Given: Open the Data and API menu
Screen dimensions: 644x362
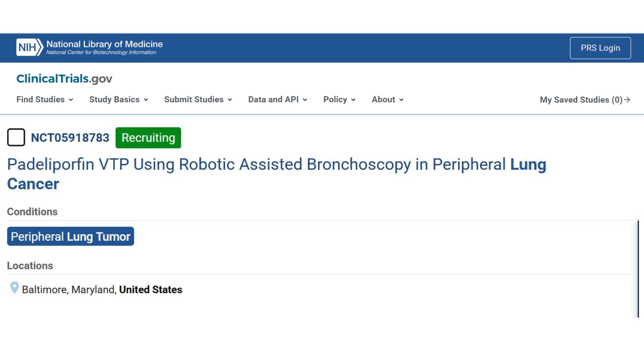Looking at the screenshot, I should tap(277, 100).
